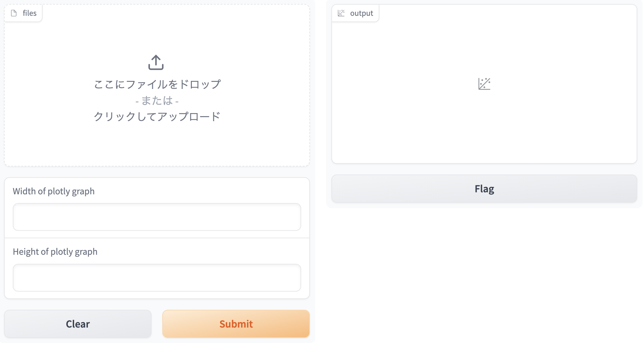The image size is (644, 343).
Task: Click the upload arrow icon in the drop zone
Action: [x=156, y=62]
